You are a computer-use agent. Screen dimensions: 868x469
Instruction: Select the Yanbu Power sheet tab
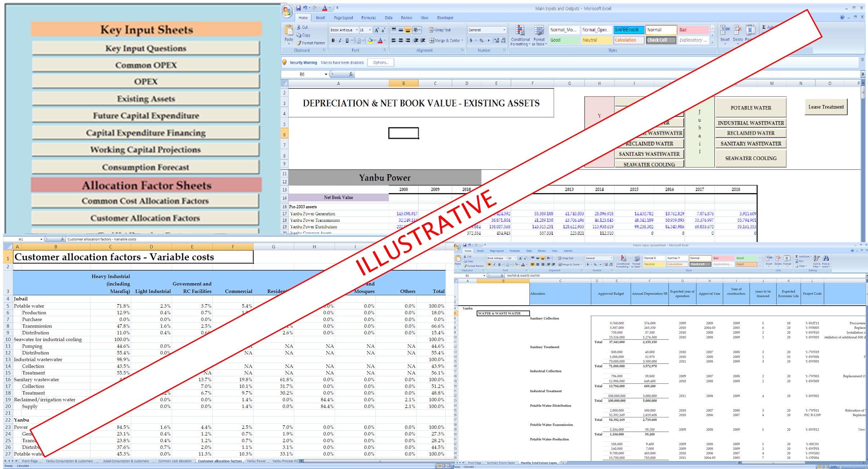256,461
